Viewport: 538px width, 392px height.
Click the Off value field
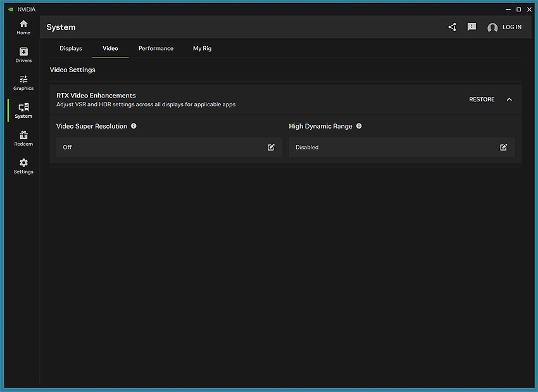click(x=169, y=148)
